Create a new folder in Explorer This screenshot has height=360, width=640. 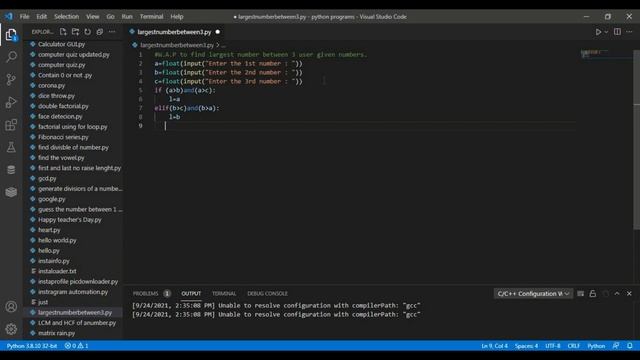(75, 31)
